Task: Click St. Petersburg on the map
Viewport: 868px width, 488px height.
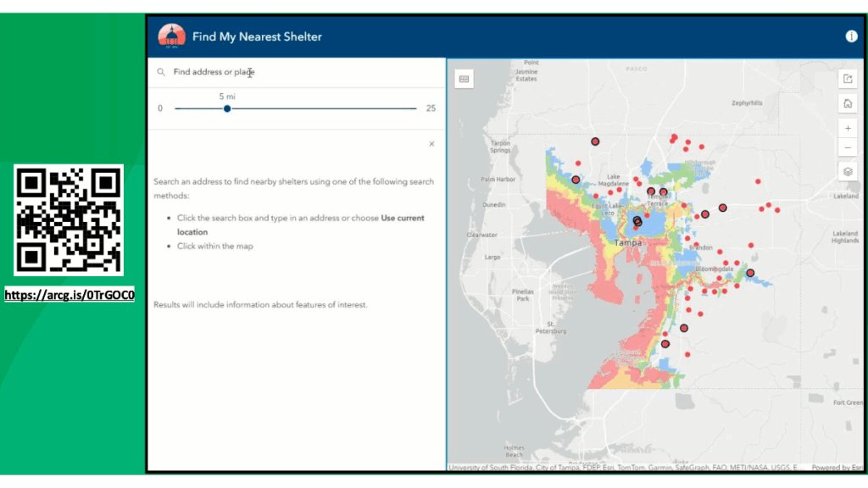Action: pos(556,327)
